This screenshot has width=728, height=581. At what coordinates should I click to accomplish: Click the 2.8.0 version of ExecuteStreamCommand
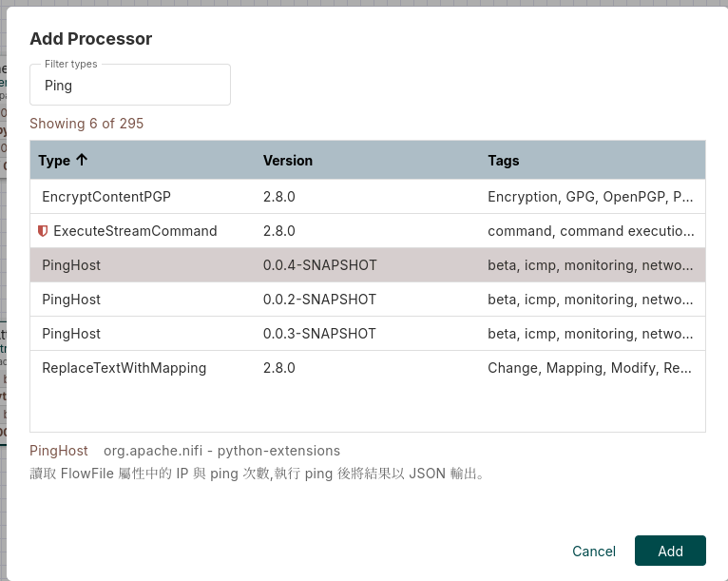279,231
